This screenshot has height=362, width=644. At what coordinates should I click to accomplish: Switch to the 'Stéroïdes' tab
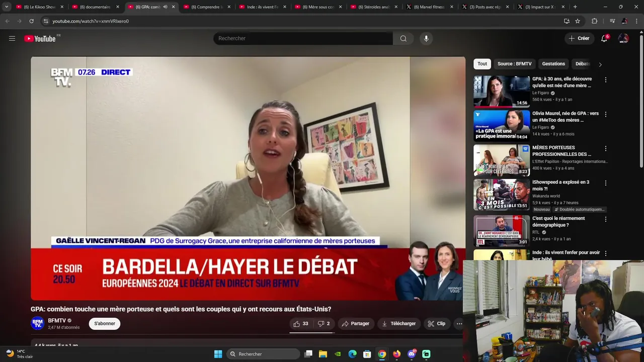click(374, 7)
